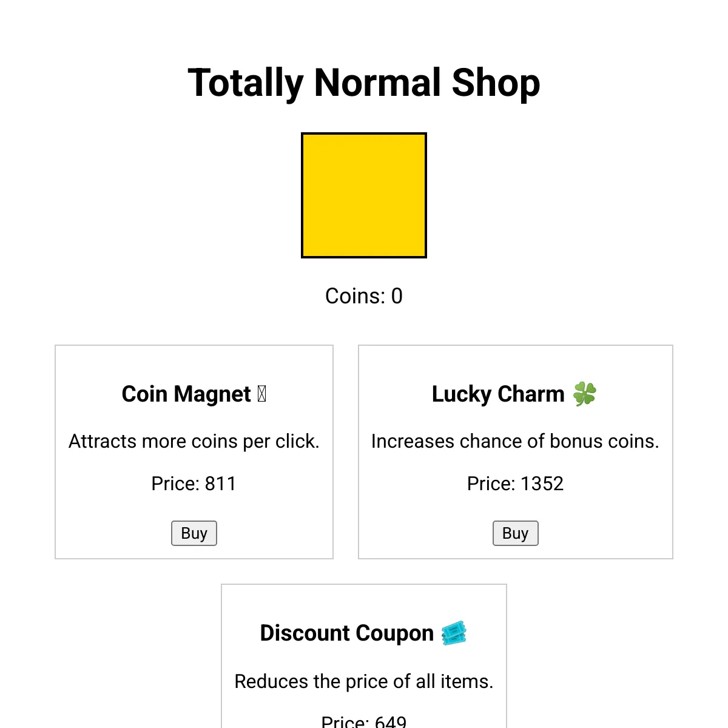Select the Totally Normal Shop title
The width and height of the screenshot is (728, 728).
tap(364, 83)
